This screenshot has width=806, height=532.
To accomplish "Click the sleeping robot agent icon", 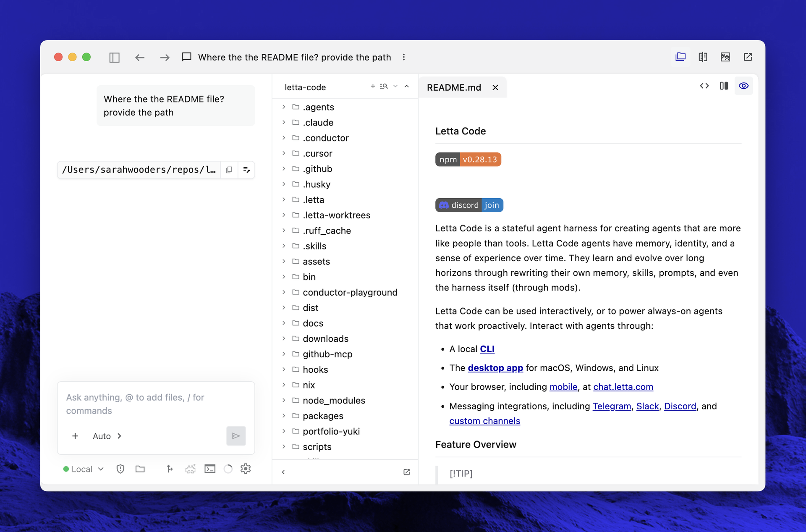I will point(191,469).
